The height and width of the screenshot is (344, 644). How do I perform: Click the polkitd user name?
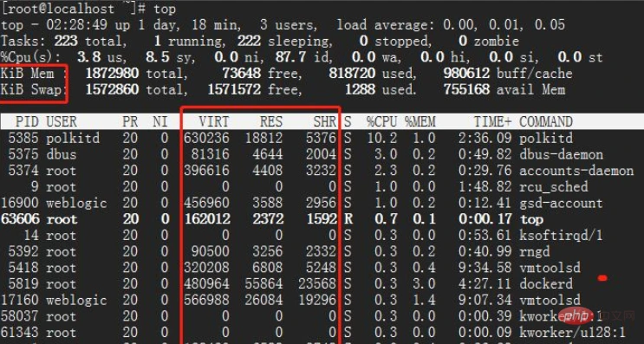(73, 138)
